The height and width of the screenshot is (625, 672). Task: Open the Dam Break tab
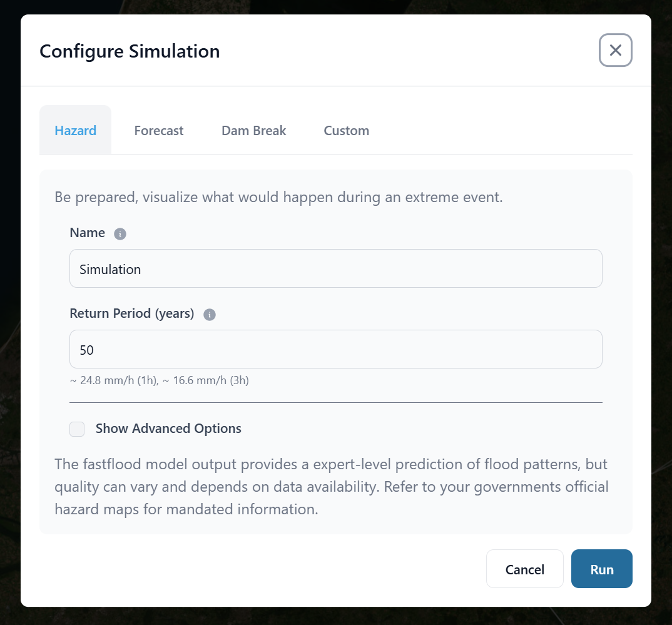click(253, 131)
